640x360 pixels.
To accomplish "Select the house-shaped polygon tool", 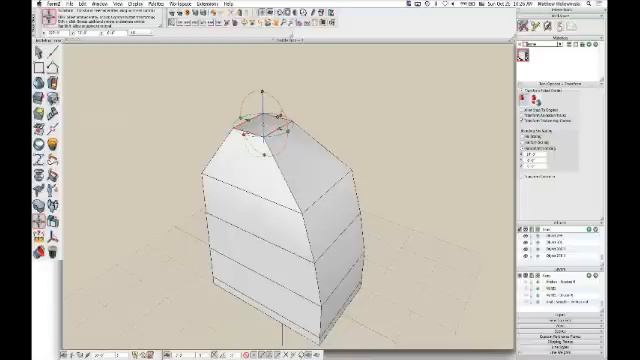I will 53,67.
